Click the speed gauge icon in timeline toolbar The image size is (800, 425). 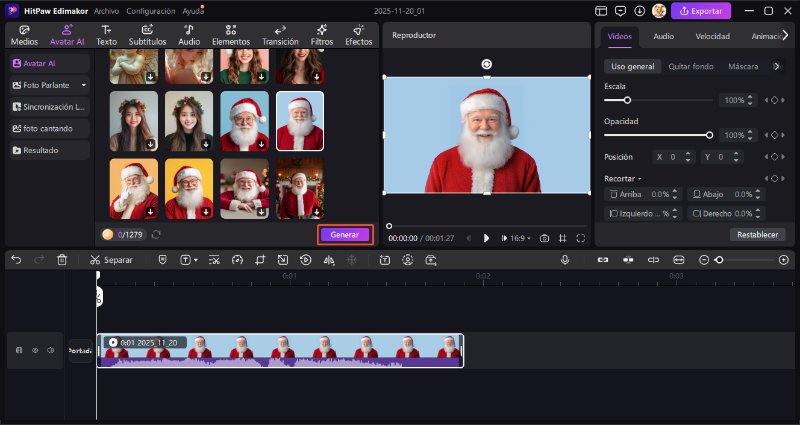pos(237,260)
